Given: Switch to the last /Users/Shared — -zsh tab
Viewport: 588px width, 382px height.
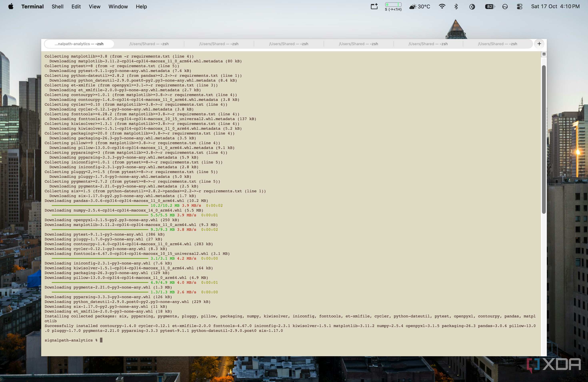Looking at the screenshot, I should point(498,44).
